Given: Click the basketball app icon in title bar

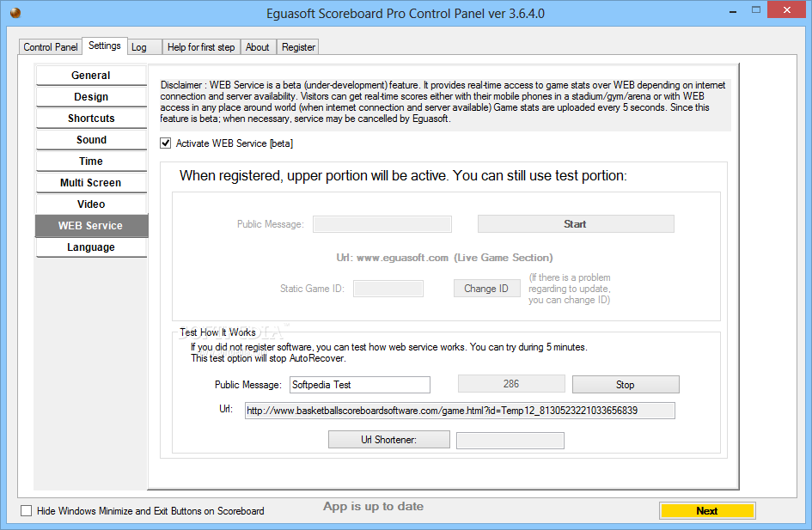Looking at the screenshot, I should pos(15,13).
